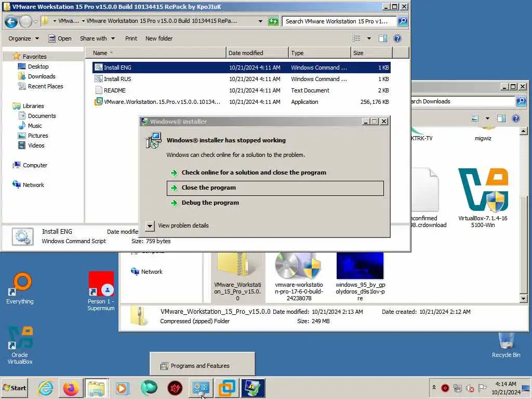Screen dimensions: 532x399
Task: Open the Documents library
Action: click(37, 116)
